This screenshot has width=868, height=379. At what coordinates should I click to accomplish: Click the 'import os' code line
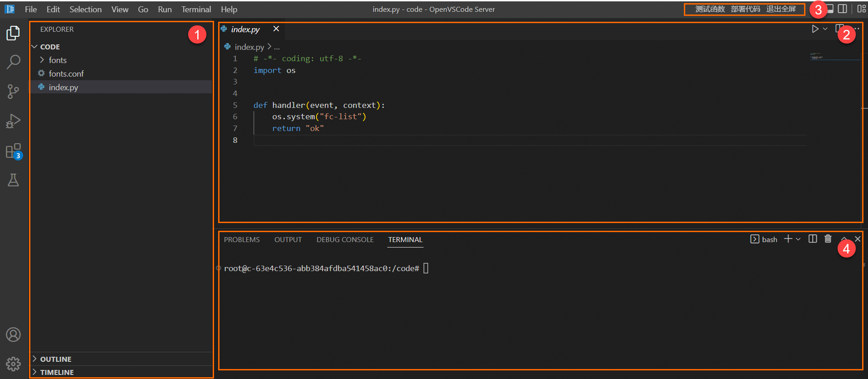click(274, 70)
